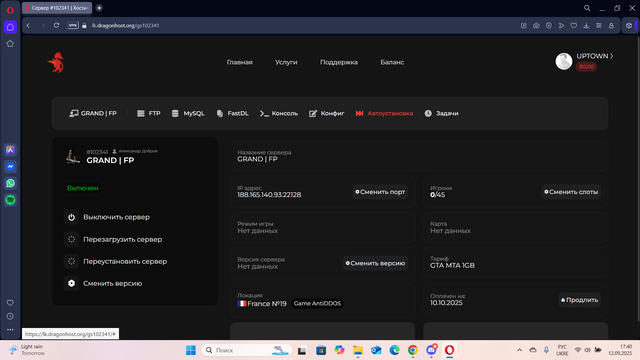Click the red dragon site logo
The height and width of the screenshot is (360, 640).
click(56, 62)
